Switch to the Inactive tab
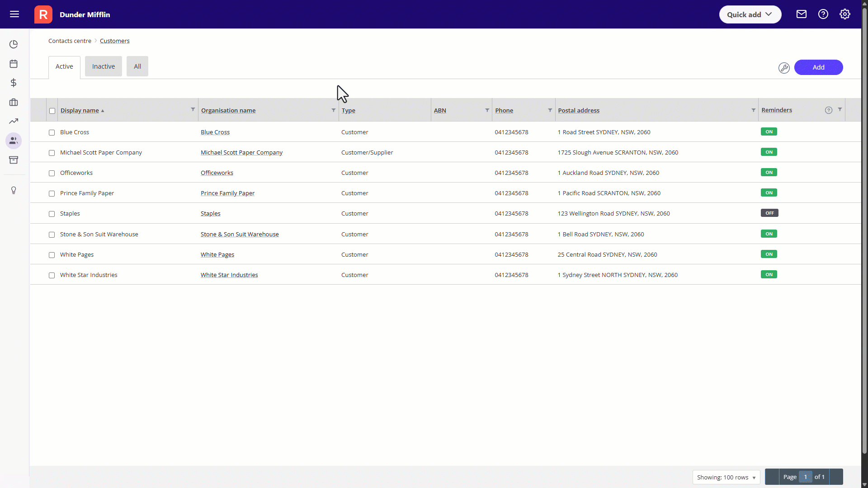The height and width of the screenshot is (488, 868). (103, 66)
